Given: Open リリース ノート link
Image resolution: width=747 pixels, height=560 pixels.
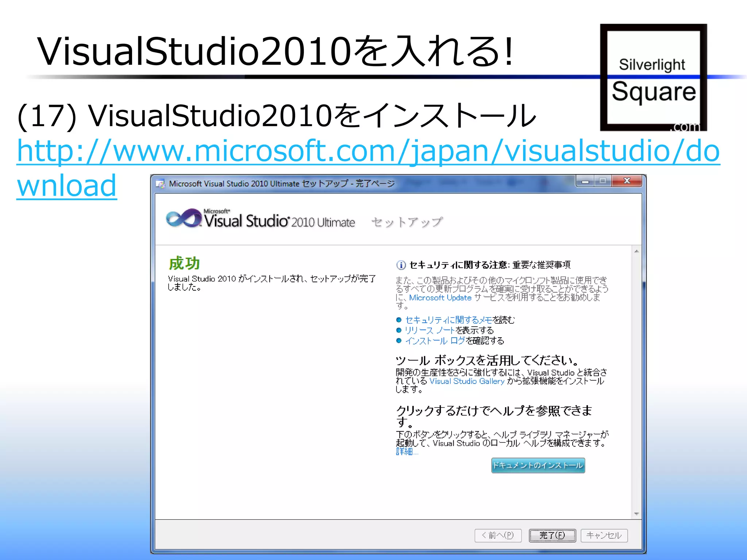Looking at the screenshot, I should (430, 330).
